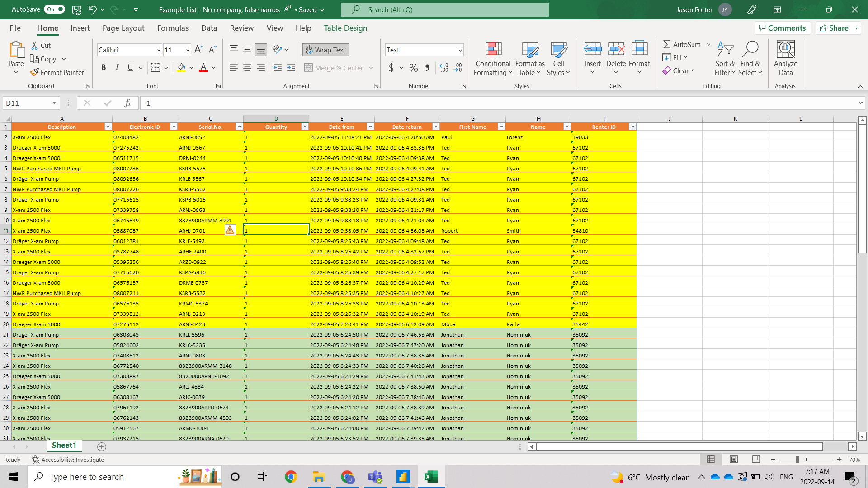Open the Insert ribbon tab
This screenshot has width=868, height=488.
(80, 28)
